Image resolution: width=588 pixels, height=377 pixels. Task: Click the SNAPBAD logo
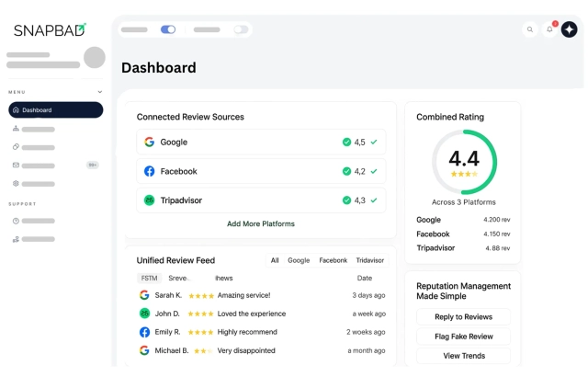point(50,30)
